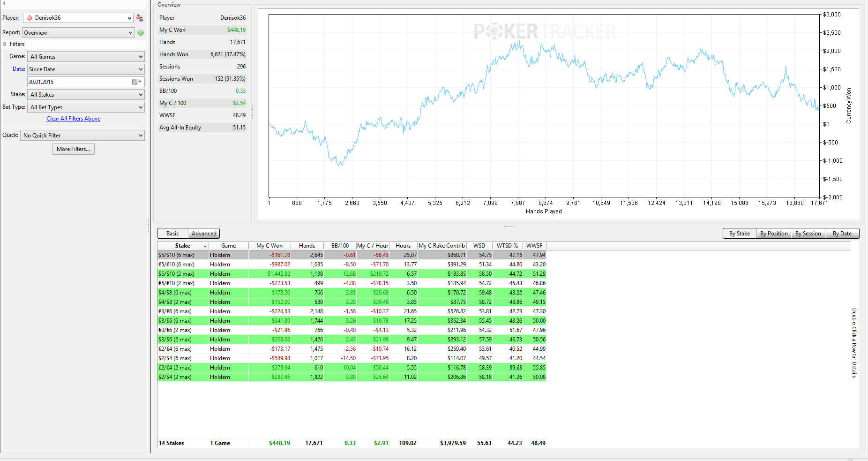Expand the Game filter dropdown
The height and width of the screenshot is (461, 868).
coord(86,57)
